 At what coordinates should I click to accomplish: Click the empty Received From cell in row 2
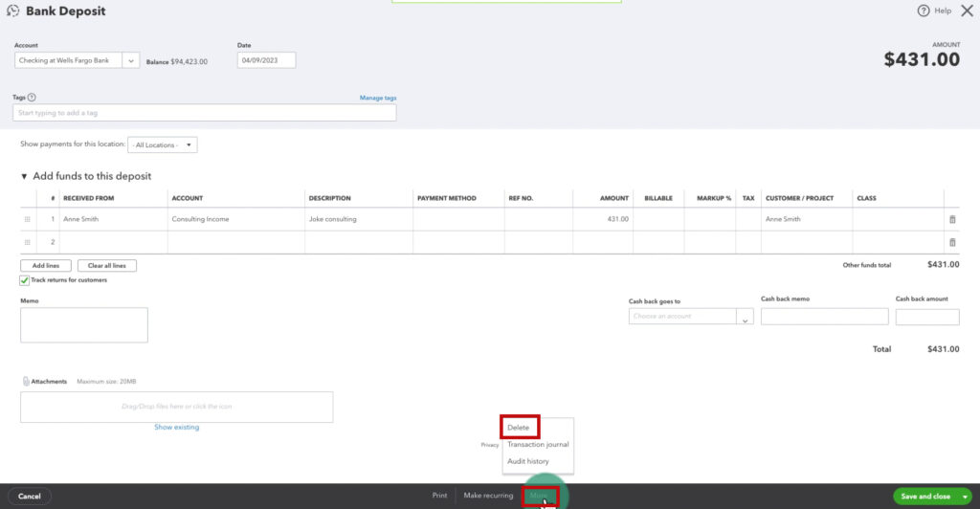[x=113, y=242]
